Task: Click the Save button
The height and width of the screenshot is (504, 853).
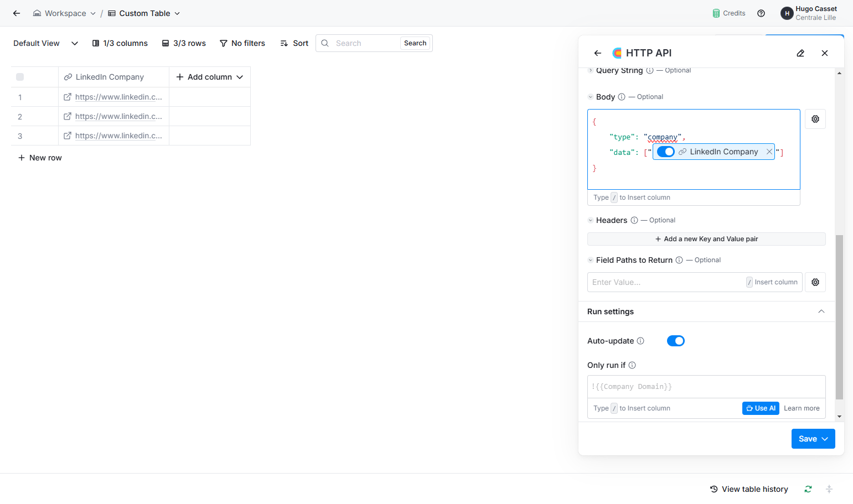Action: point(813,439)
